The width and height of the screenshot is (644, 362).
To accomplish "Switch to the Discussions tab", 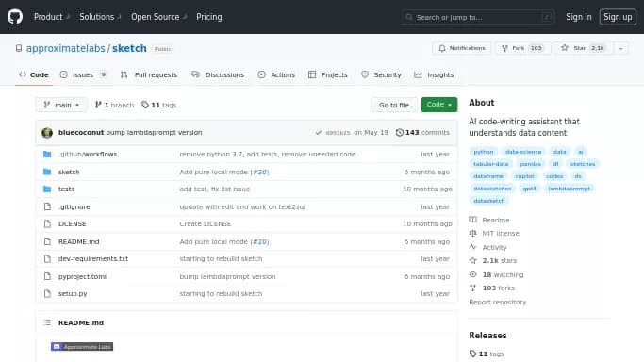I will pyautogui.click(x=218, y=74).
